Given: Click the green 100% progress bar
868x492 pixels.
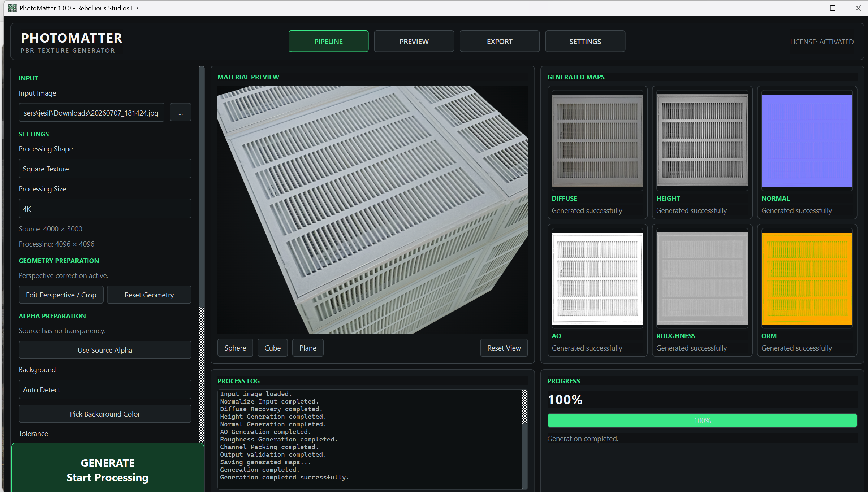Looking at the screenshot, I should [702, 421].
